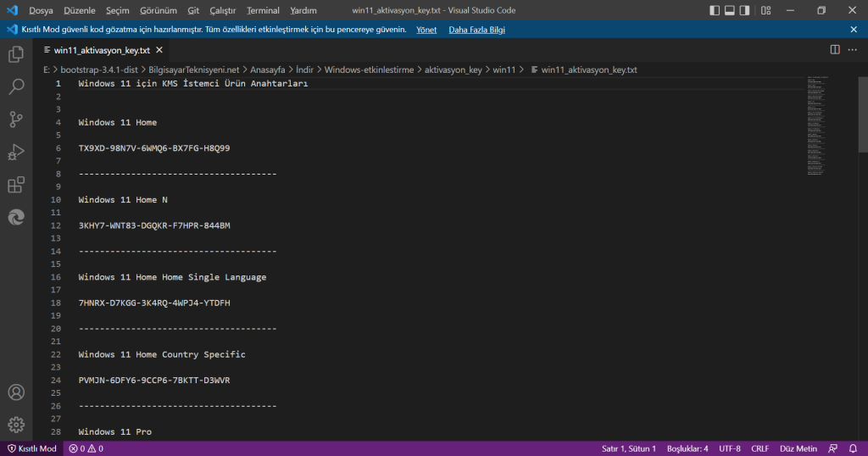Click the text Windows 11 Home N
Screen dimensions: 868x456
[123, 200]
